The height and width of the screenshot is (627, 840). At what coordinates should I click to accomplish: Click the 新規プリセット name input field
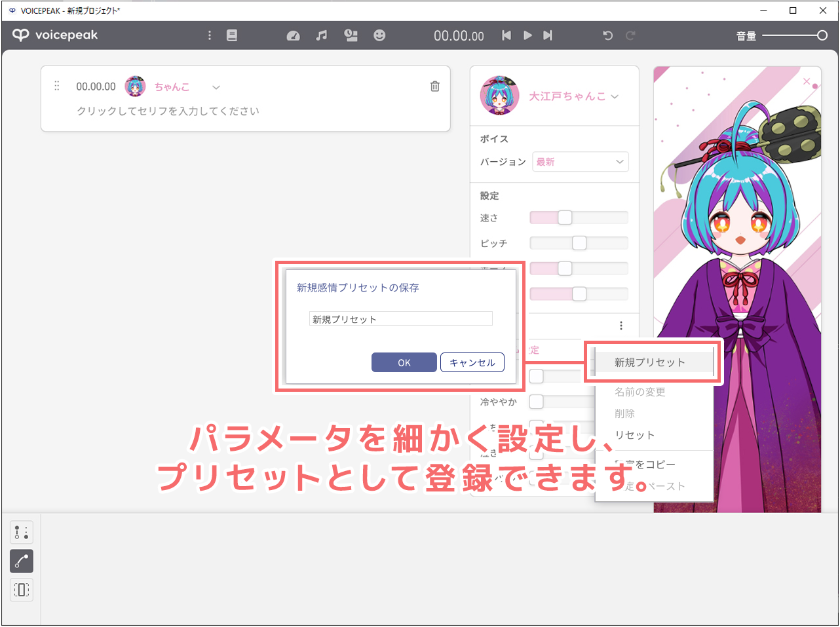pyautogui.click(x=401, y=319)
